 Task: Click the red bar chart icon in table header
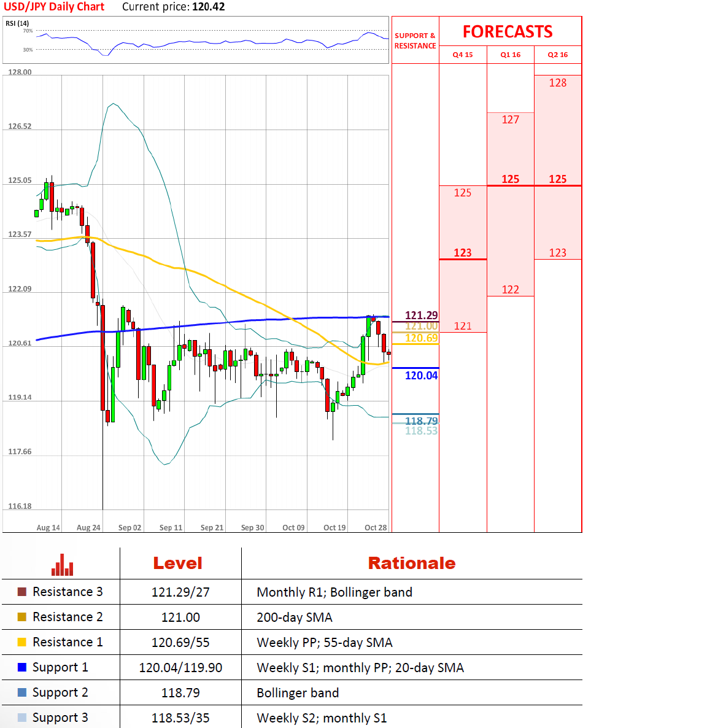[x=62, y=565]
